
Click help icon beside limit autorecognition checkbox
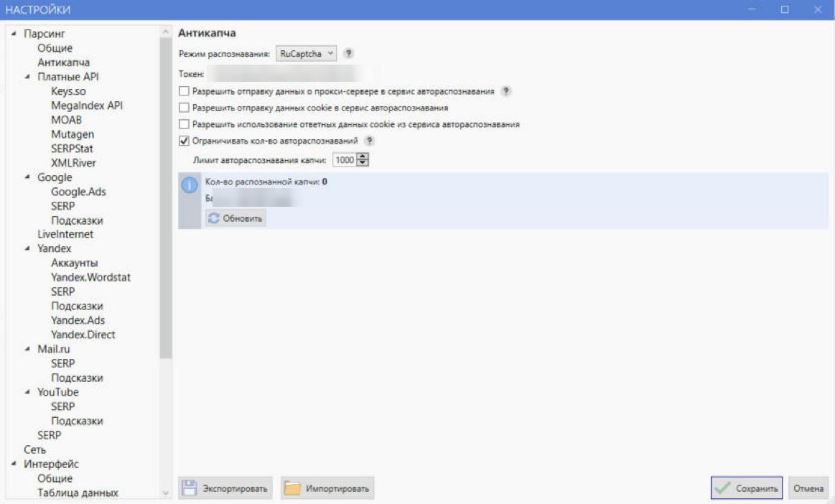369,141
